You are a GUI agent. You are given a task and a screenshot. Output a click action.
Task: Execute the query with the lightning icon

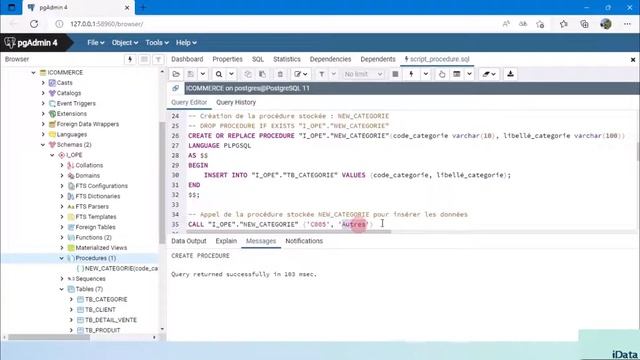point(411,74)
